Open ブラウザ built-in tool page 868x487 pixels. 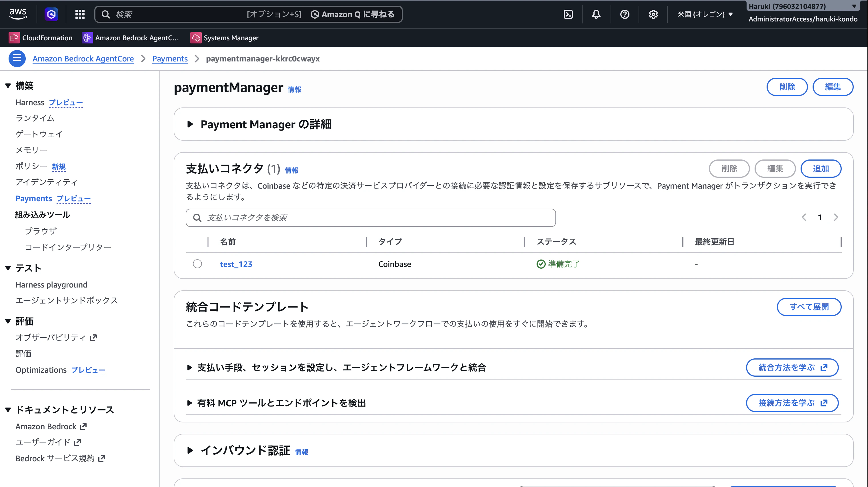(41, 231)
